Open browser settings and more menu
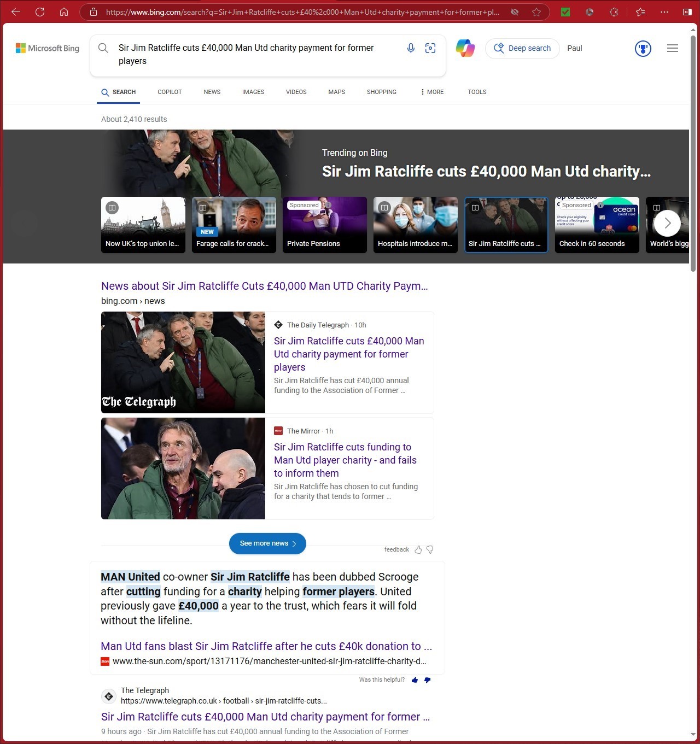Viewport: 700px width, 744px height. (664, 11)
